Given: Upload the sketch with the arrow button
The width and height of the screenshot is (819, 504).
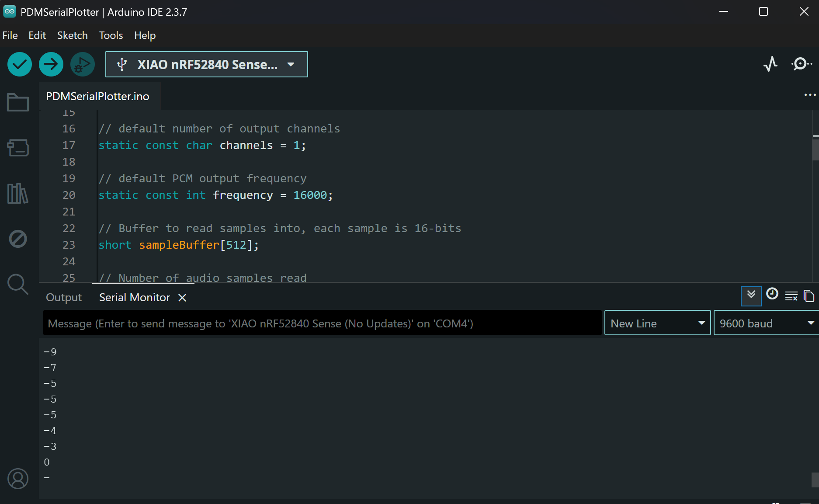Looking at the screenshot, I should (x=51, y=64).
